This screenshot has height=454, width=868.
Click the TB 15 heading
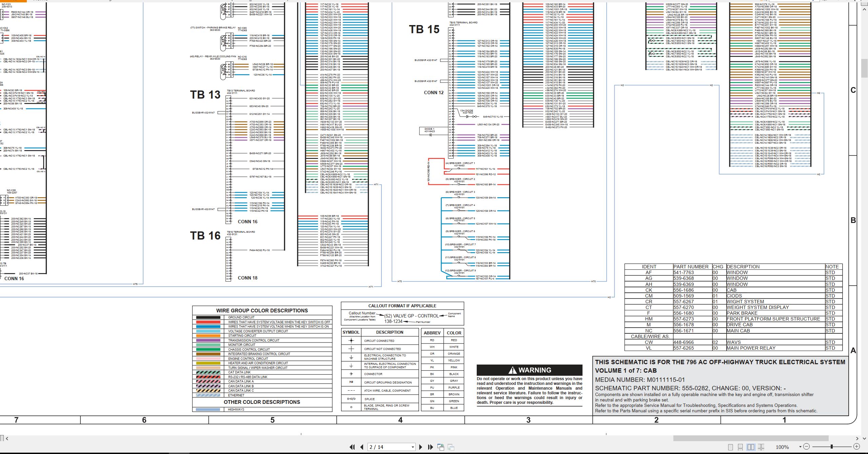point(424,29)
